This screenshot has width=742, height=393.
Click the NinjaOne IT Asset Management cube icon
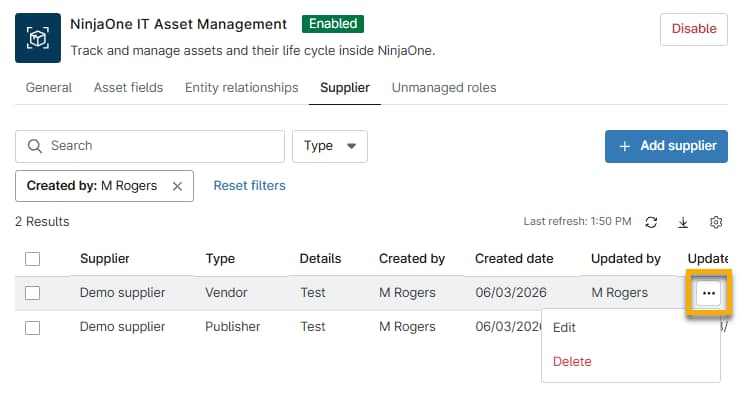[38, 38]
